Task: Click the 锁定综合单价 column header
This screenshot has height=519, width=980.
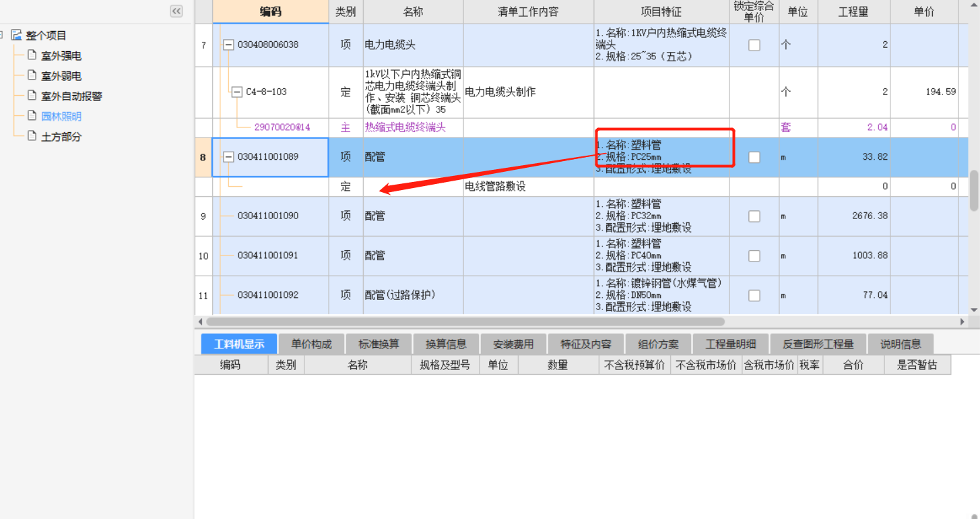Action: tap(754, 12)
